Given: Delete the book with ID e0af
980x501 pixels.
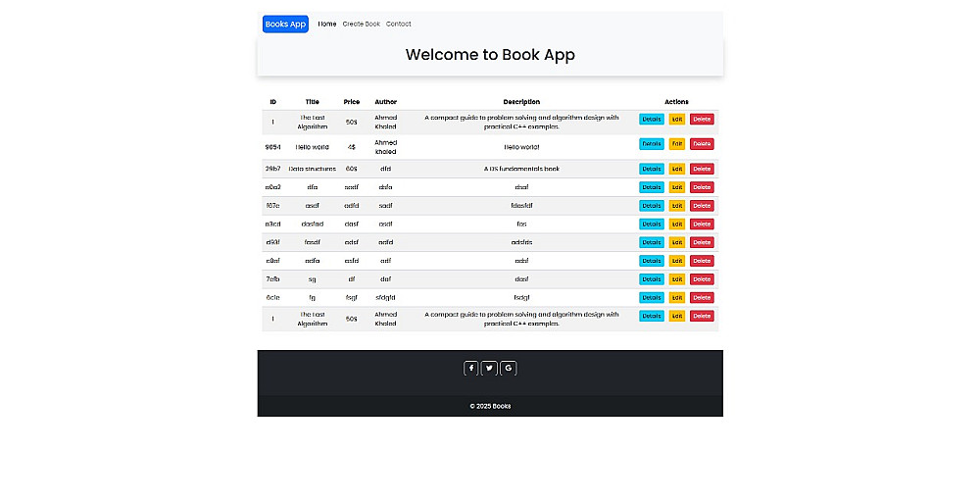Looking at the screenshot, I should point(702,261).
